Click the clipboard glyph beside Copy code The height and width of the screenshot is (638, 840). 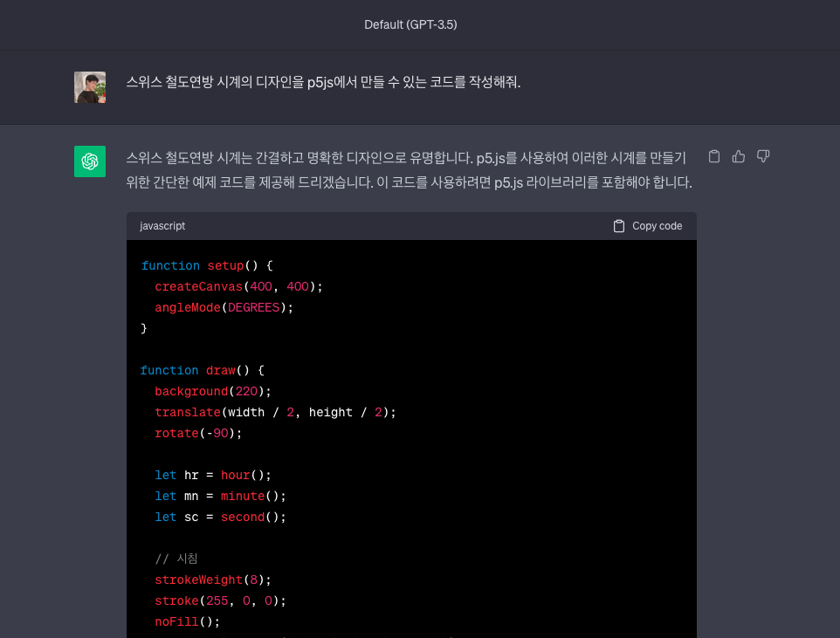(617, 225)
